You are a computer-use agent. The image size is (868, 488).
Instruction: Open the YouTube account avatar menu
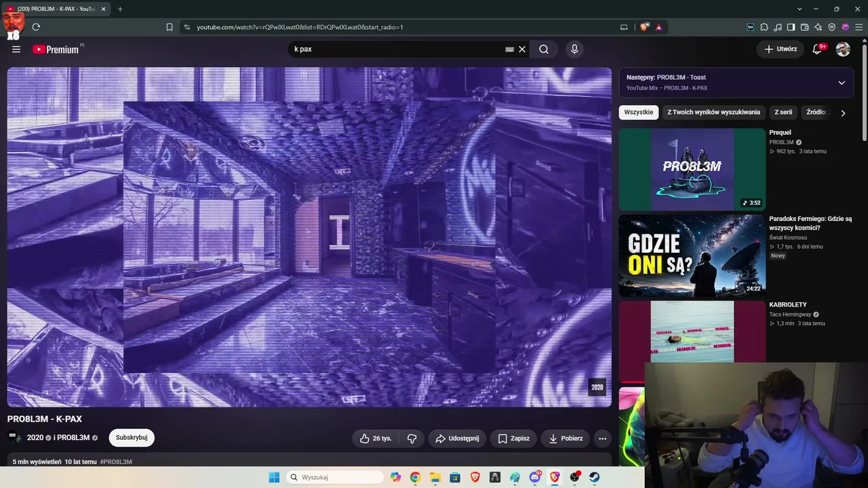pos(843,49)
